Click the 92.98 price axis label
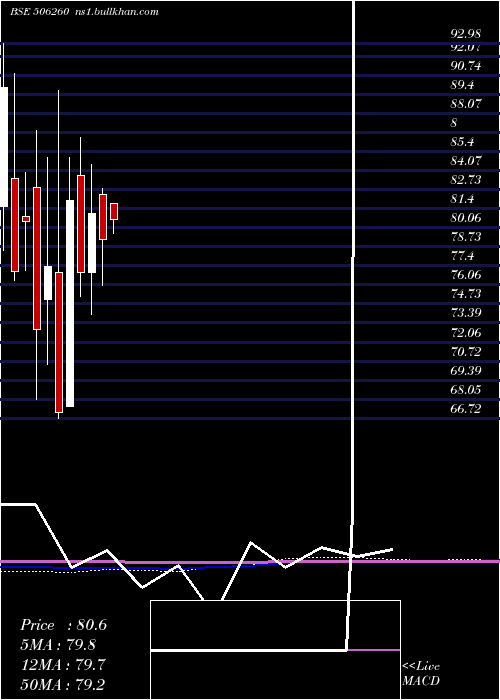Screen dimensions: 500x700 [466, 33]
